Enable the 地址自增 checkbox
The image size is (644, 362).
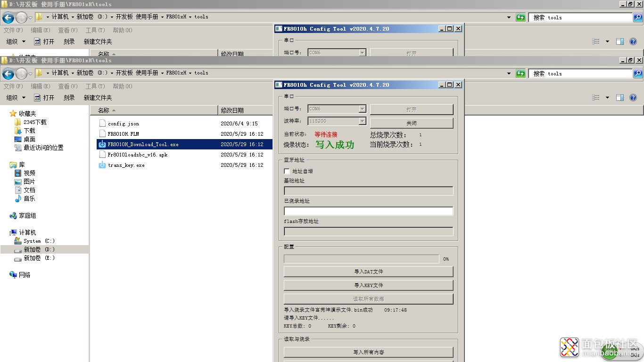[x=287, y=171]
